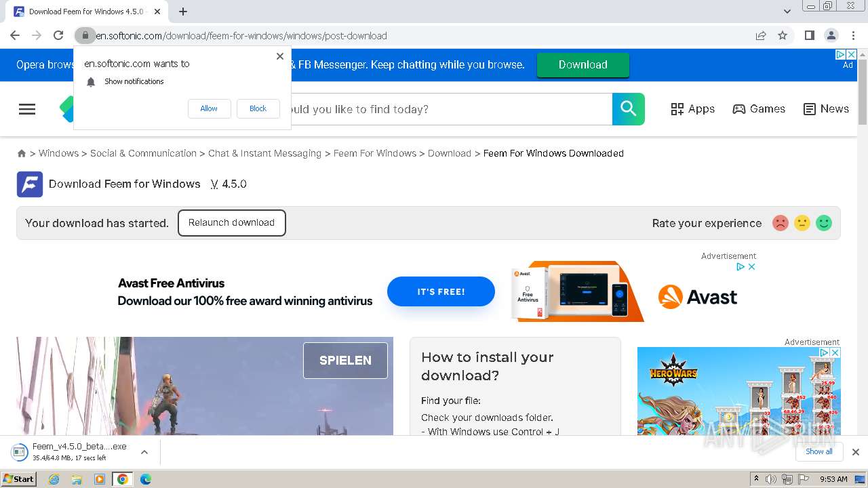
Task: Open the downloading Feem exe item
Action: pyautogui.click(x=70, y=451)
